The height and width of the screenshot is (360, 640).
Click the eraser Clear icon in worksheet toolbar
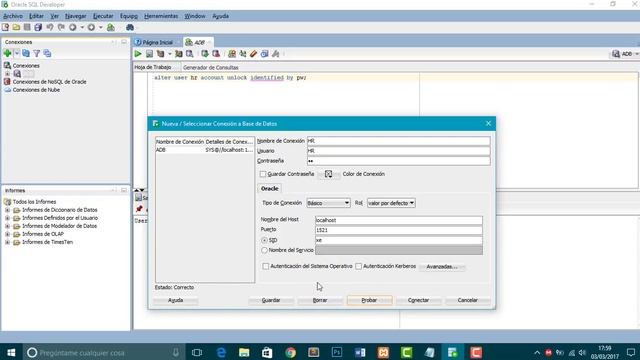point(253,54)
